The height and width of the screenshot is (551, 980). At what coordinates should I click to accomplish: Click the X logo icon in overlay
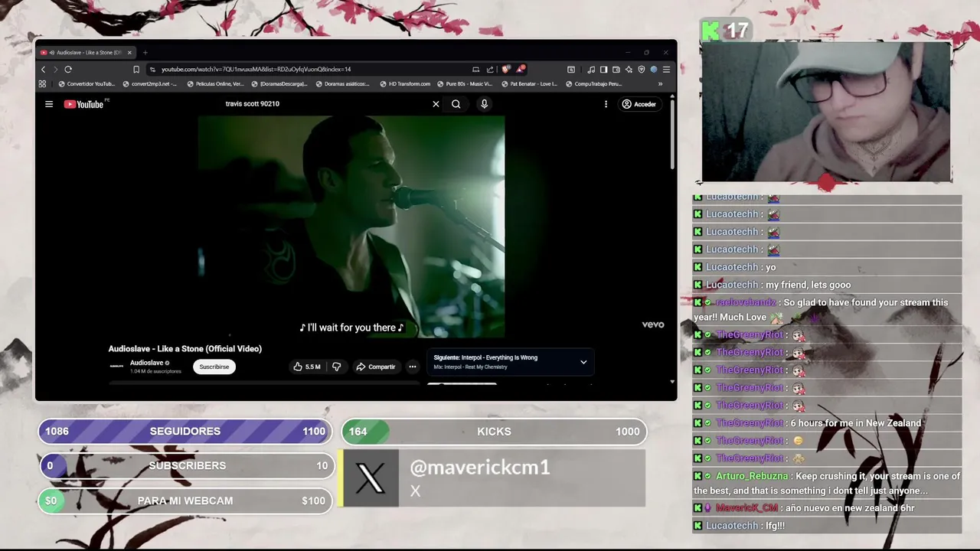(x=371, y=478)
